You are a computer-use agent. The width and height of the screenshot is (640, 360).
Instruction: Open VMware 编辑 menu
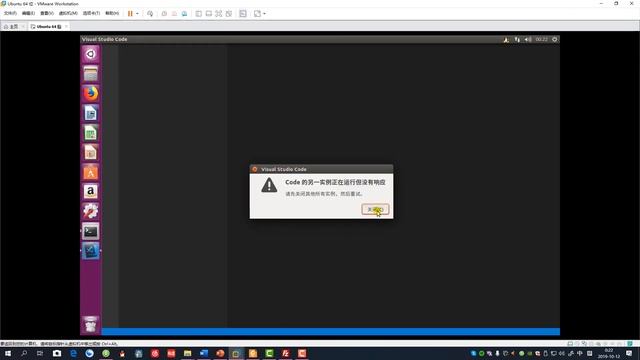[28, 13]
